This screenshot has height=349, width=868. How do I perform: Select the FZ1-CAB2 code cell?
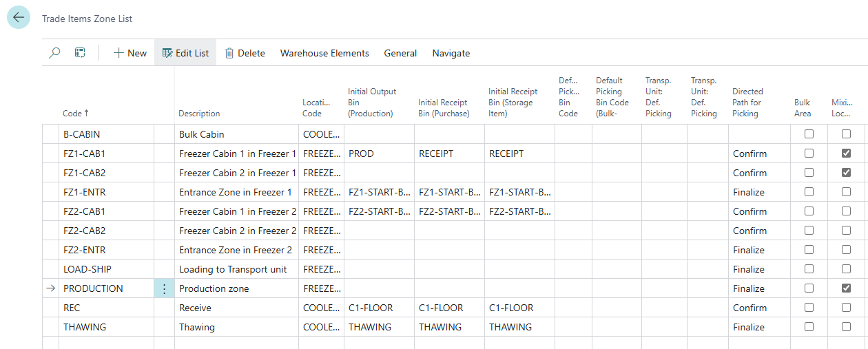click(107, 173)
